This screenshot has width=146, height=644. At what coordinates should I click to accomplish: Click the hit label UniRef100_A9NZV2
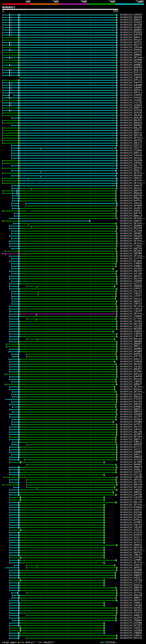[131, 221]
